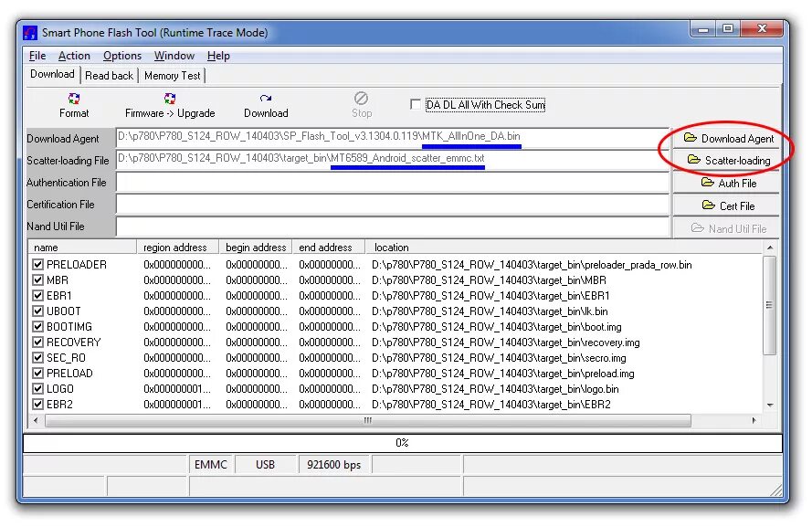Click the Smart Phone Flash Tool title icon
The image size is (812, 527).
pos(30,33)
